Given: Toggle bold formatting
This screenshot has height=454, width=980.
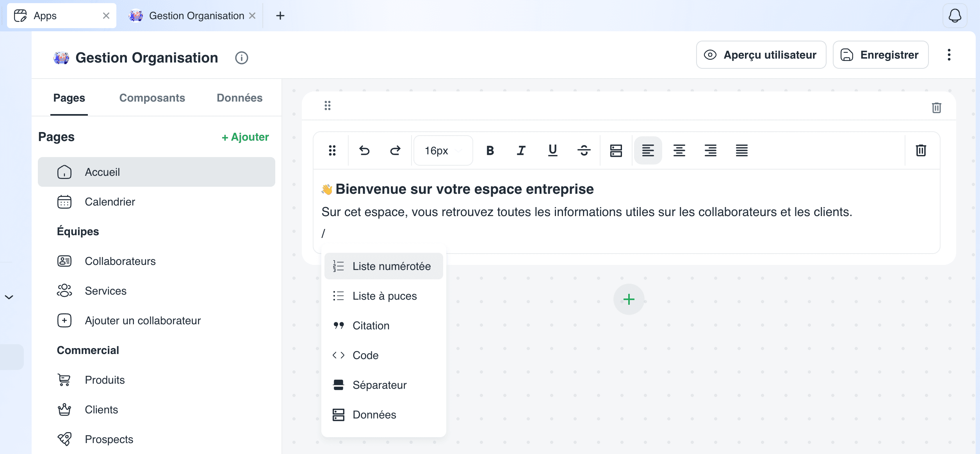Looking at the screenshot, I should (x=490, y=150).
